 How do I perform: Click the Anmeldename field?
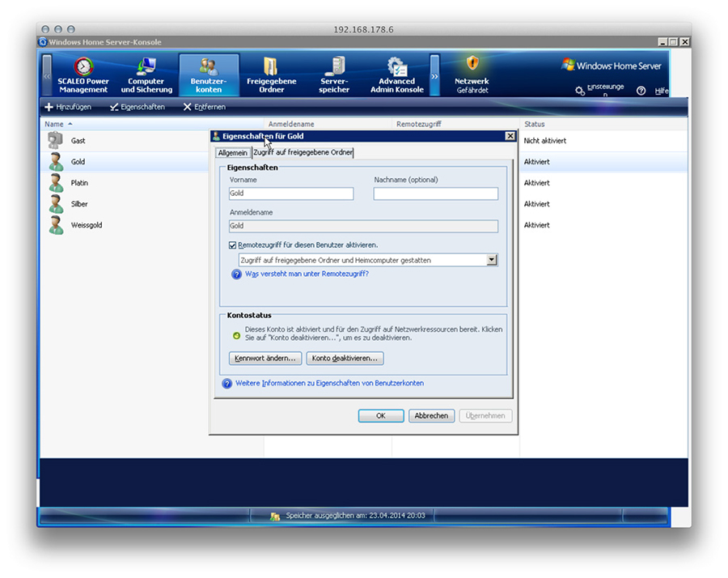pos(363,226)
